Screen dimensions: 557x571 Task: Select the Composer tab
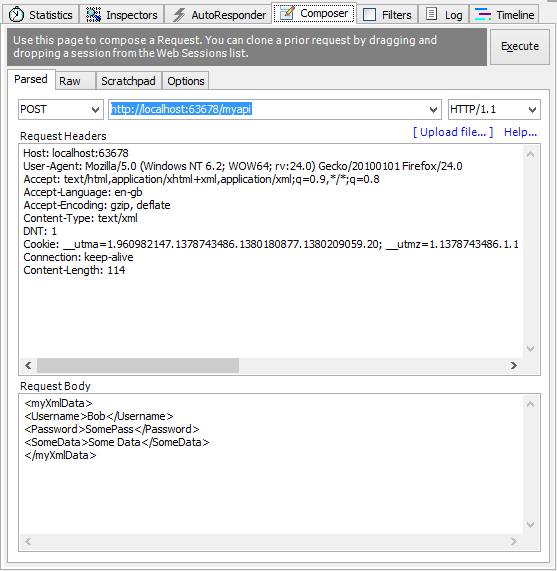pyautogui.click(x=314, y=13)
